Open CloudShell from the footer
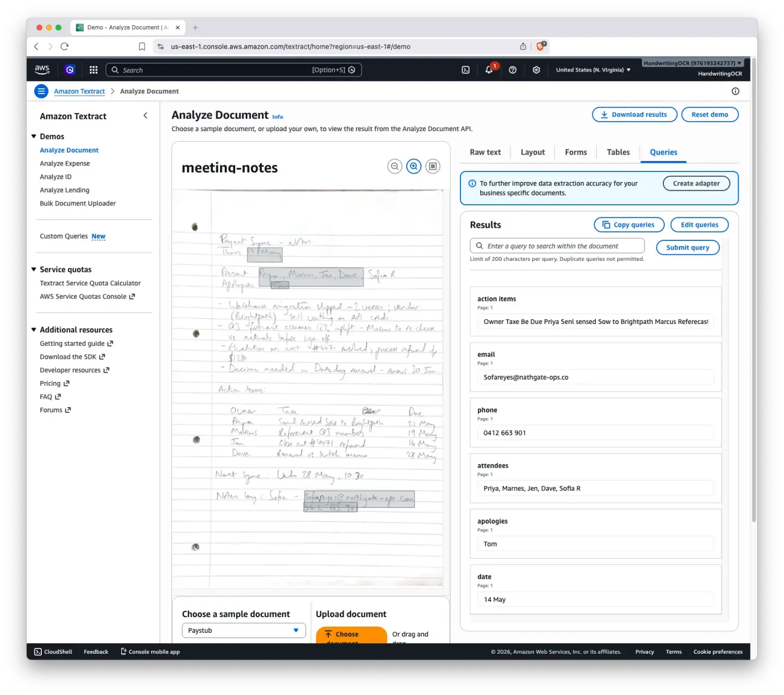Viewport: 784px width, 695px height. coord(53,652)
